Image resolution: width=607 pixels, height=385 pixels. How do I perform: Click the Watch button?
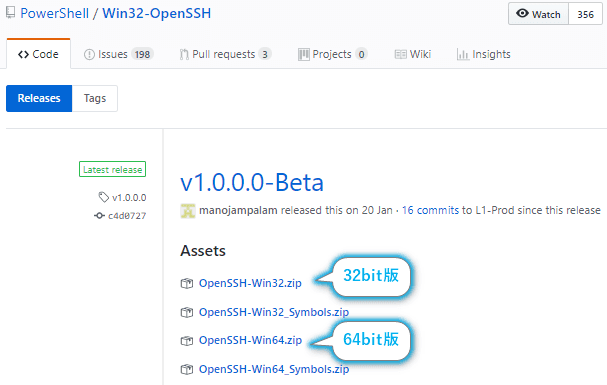(538, 14)
